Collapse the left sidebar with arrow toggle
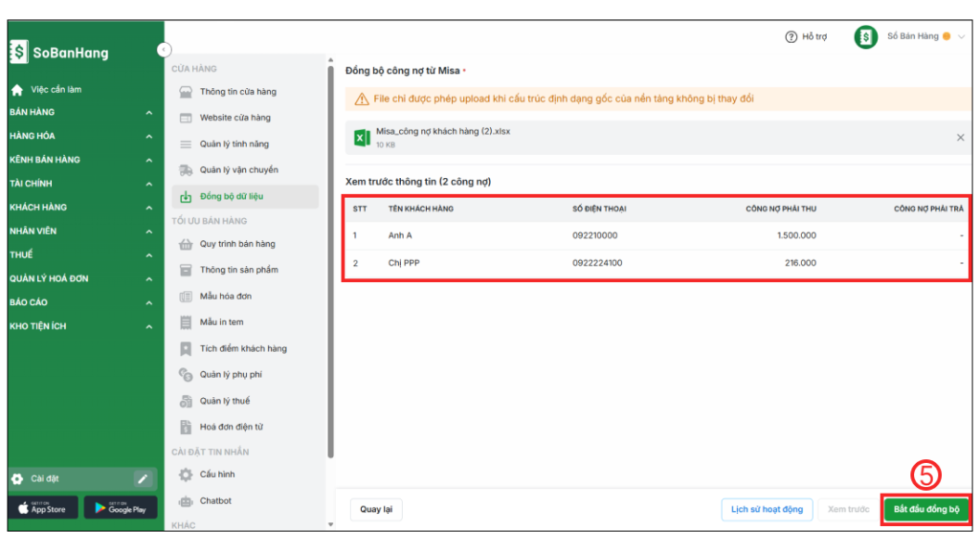Image resolution: width=980 pixels, height=552 pixels. click(164, 50)
